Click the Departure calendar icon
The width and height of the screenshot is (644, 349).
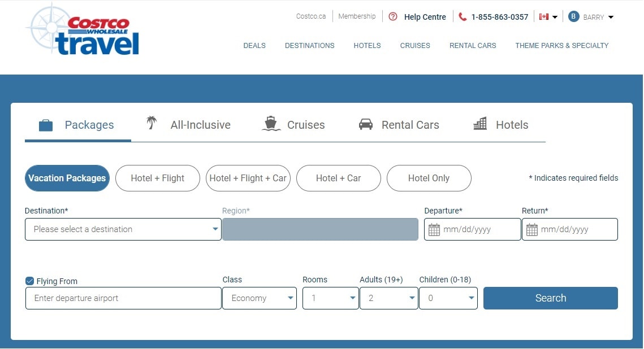point(434,230)
